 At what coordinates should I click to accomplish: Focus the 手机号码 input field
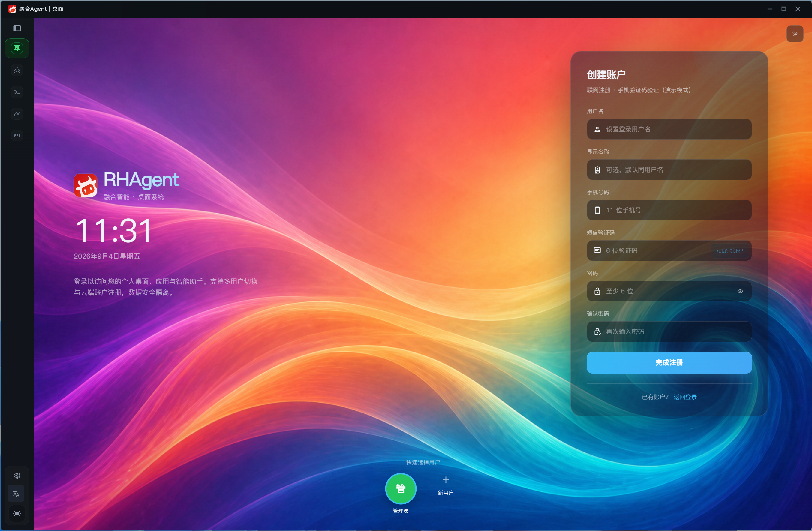click(669, 210)
